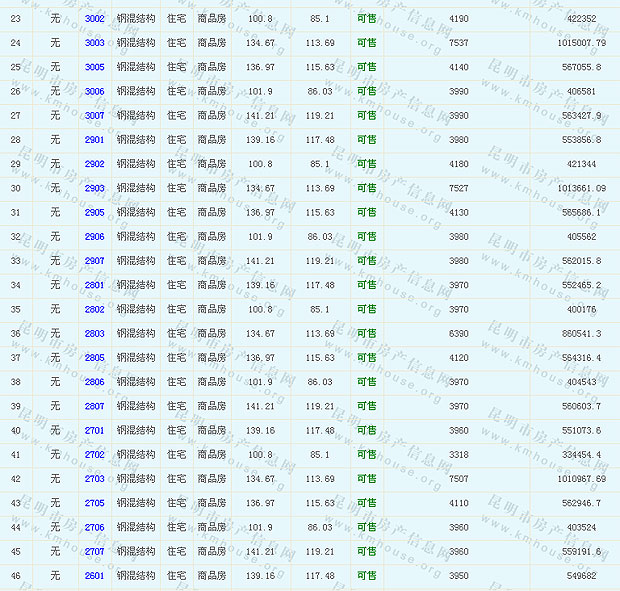Open unit 2807 details
The image size is (620, 591).
coord(94,406)
